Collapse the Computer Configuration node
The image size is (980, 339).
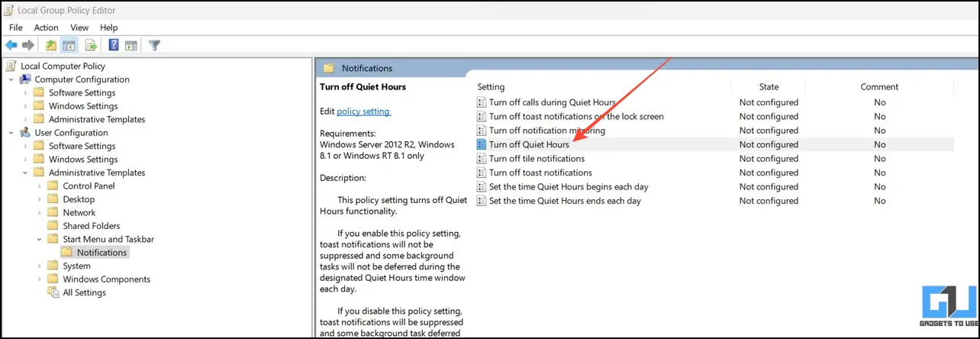pos(11,79)
